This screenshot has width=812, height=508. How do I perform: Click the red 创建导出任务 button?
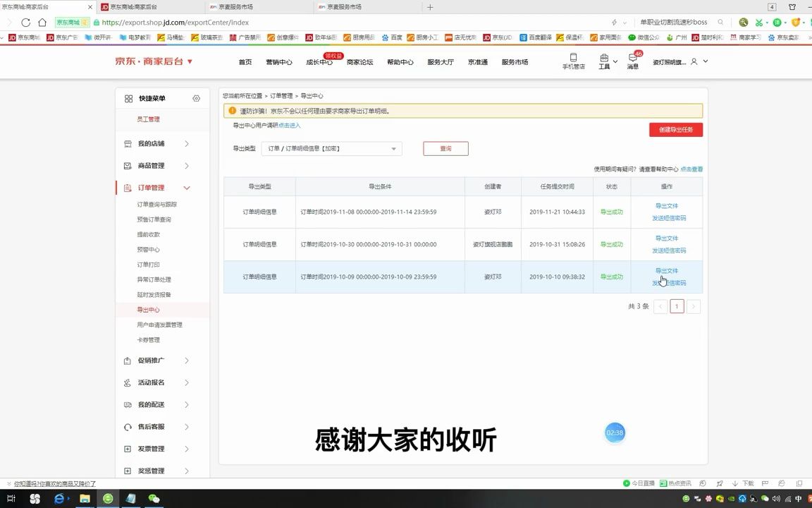[x=675, y=129]
